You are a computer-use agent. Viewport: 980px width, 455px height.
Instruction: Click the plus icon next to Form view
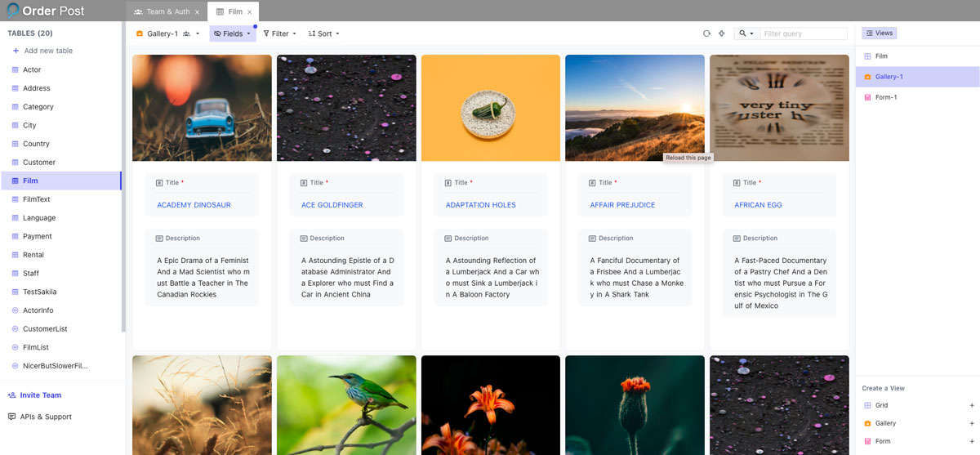click(x=971, y=441)
